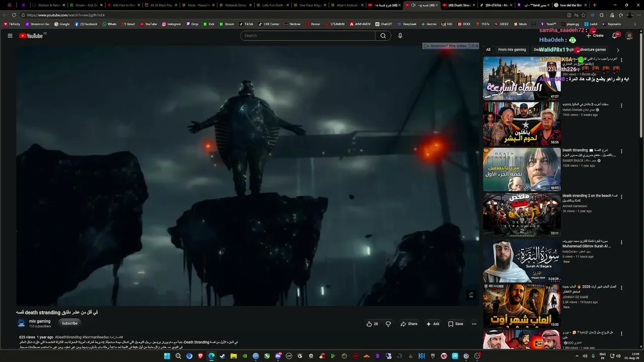Switch to the All 26 Black Flag tab

click(161, 5)
